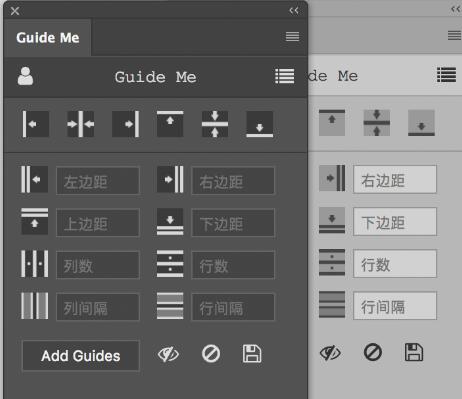Screen dimensions: 462x399
Task: Select the Guide Me tab
Action: coord(48,38)
